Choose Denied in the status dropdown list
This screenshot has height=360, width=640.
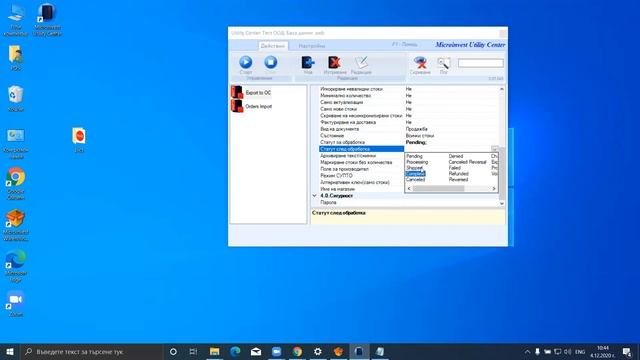pyautogui.click(x=456, y=156)
